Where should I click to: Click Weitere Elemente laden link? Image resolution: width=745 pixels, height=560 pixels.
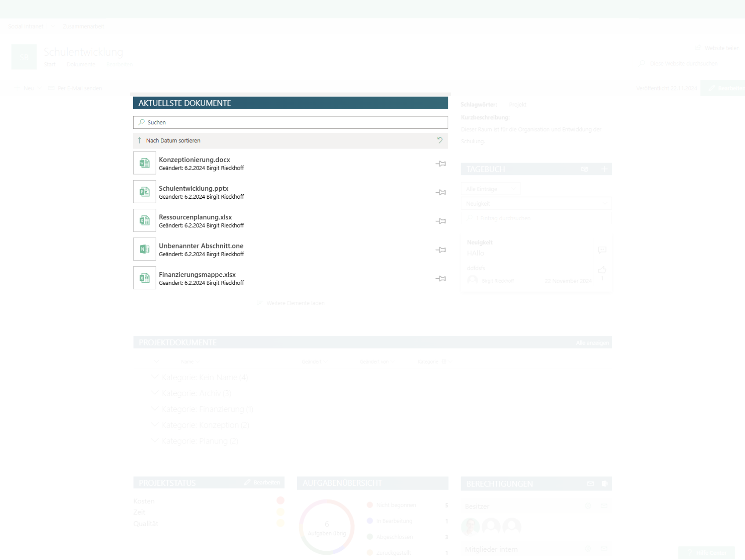(291, 303)
